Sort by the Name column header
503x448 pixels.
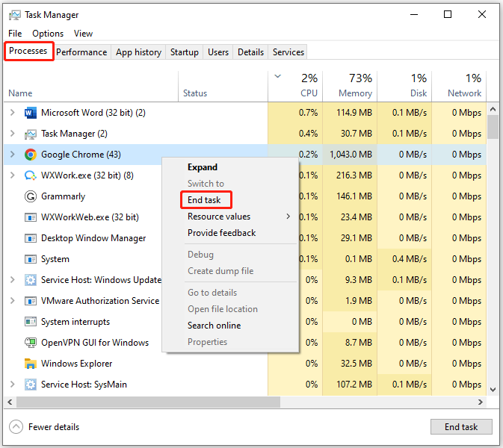(x=91, y=86)
